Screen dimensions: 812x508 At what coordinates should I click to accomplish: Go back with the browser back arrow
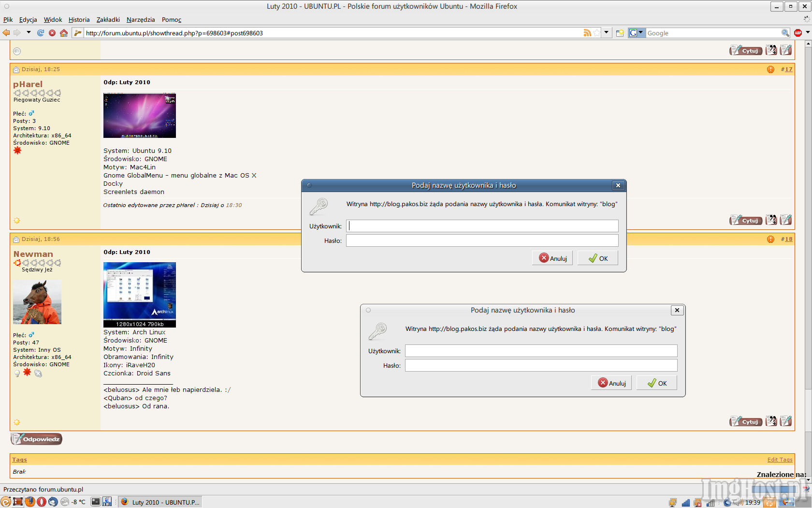click(6, 33)
